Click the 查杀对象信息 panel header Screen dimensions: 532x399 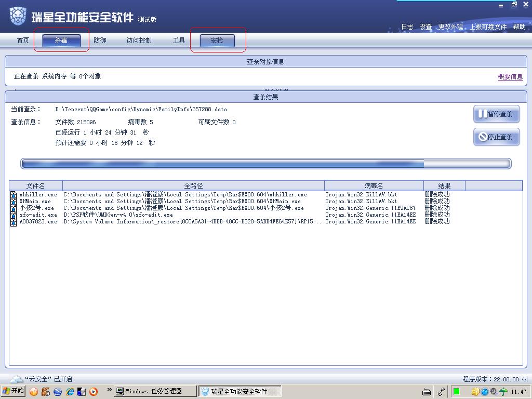coord(265,62)
